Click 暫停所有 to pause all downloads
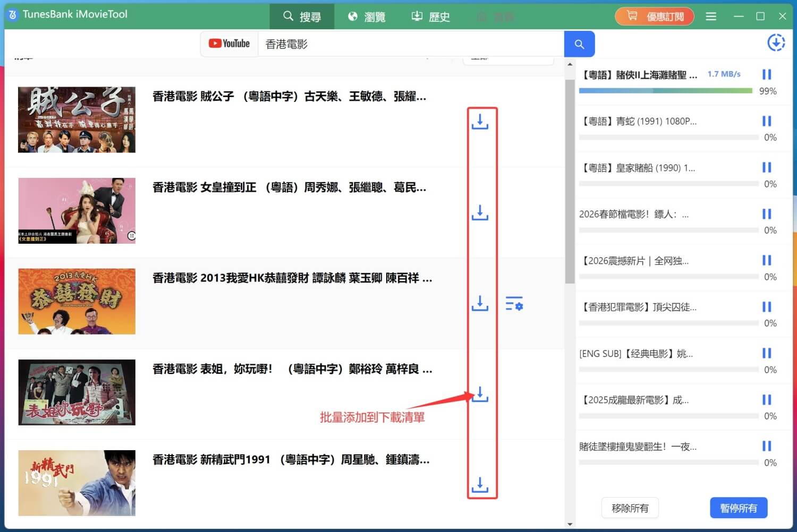This screenshot has width=797, height=532. click(738, 508)
